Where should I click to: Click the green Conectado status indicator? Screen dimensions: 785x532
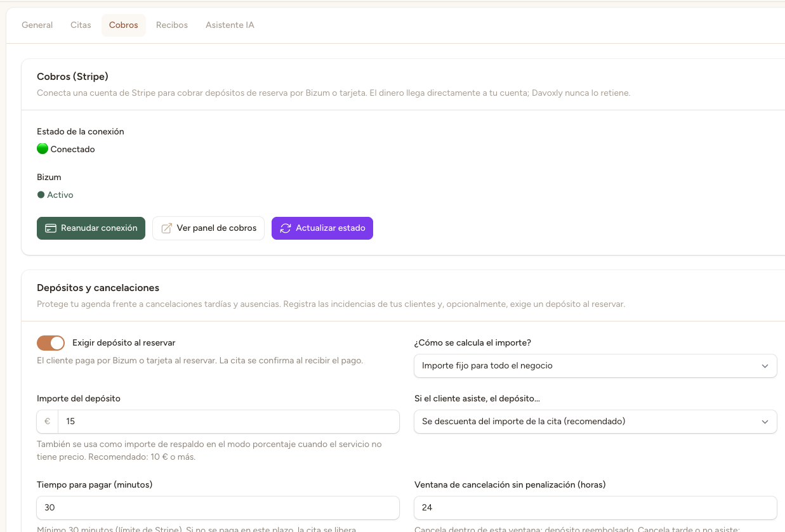(x=43, y=149)
